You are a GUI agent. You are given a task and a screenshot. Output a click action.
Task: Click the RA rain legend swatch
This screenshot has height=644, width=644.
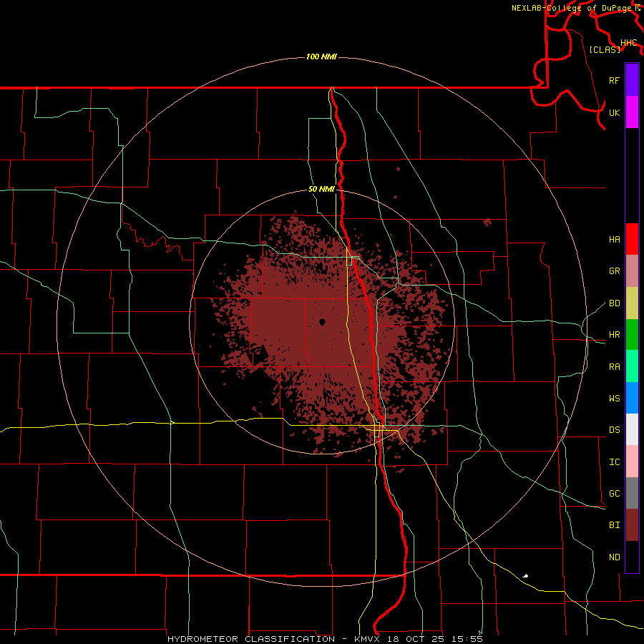(632, 366)
